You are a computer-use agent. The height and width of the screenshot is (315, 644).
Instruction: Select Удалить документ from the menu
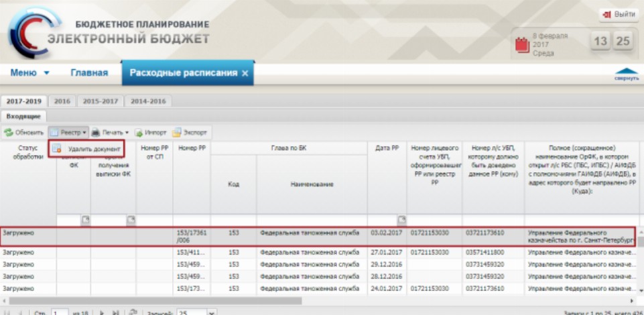coord(88,149)
